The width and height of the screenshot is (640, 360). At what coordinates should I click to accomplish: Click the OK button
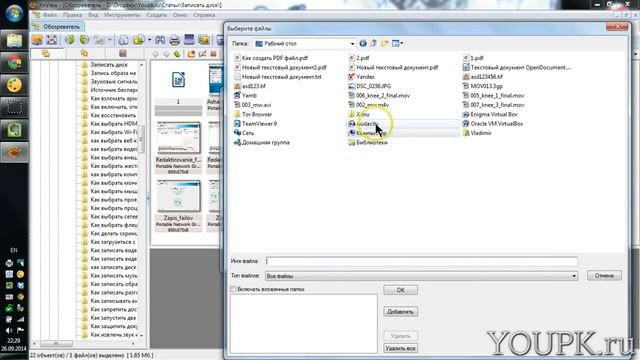point(400,290)
